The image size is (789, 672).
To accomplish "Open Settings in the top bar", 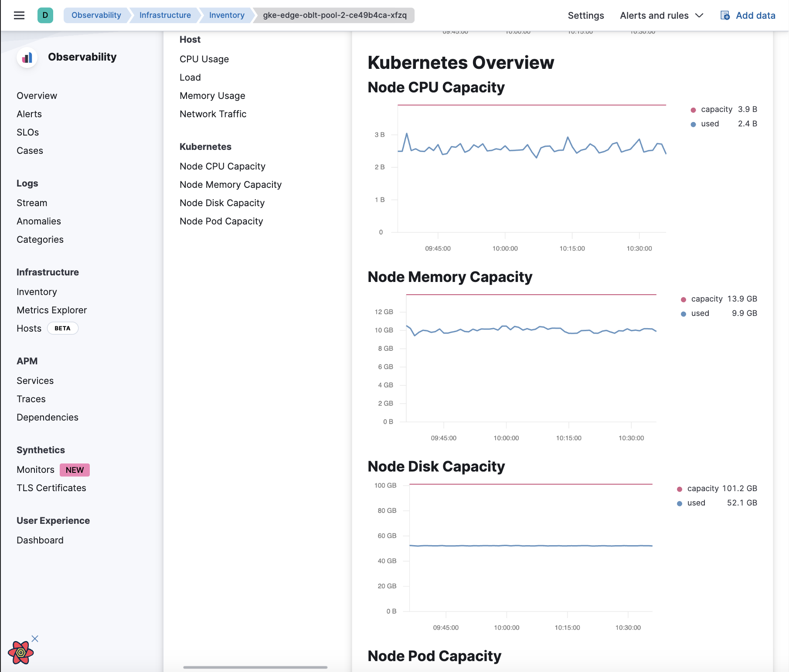I will (586, 16).
